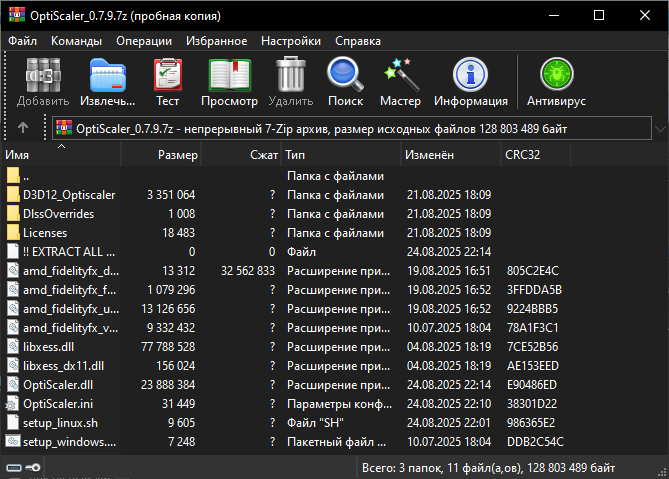Open the Просмотр (View) book icon
Screen dimensions: 669x479
point(230,75)
